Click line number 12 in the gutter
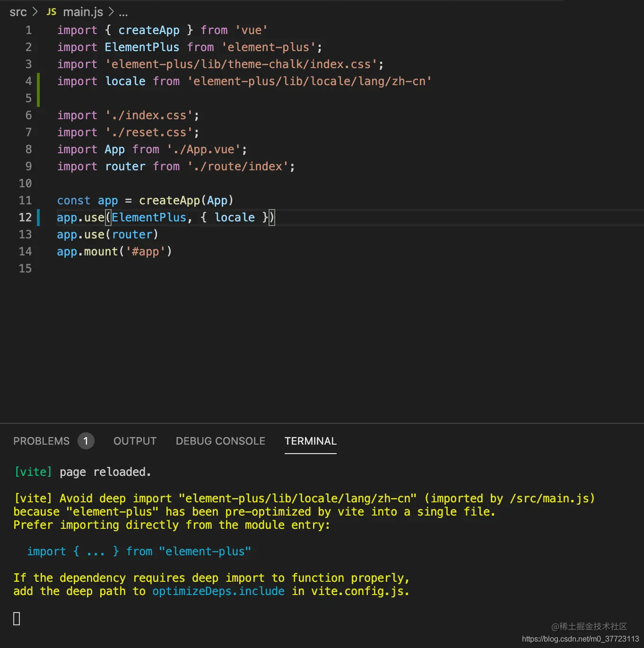 (x=25, y=218)
